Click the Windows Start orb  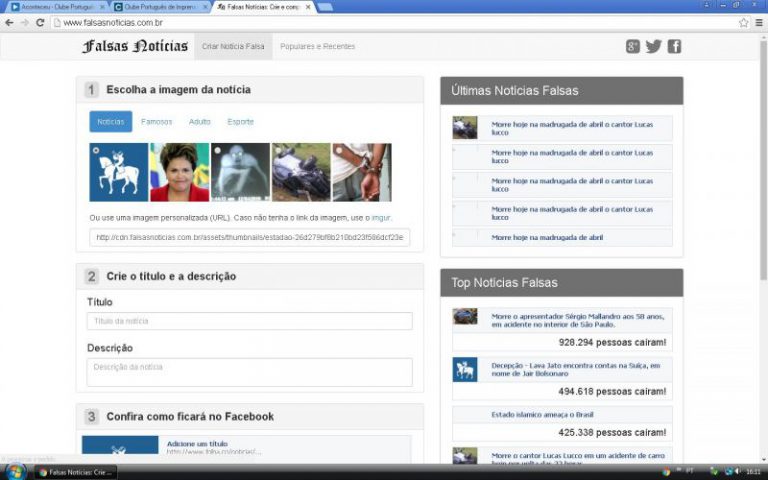pyautogui.click(x=15, y=473)
